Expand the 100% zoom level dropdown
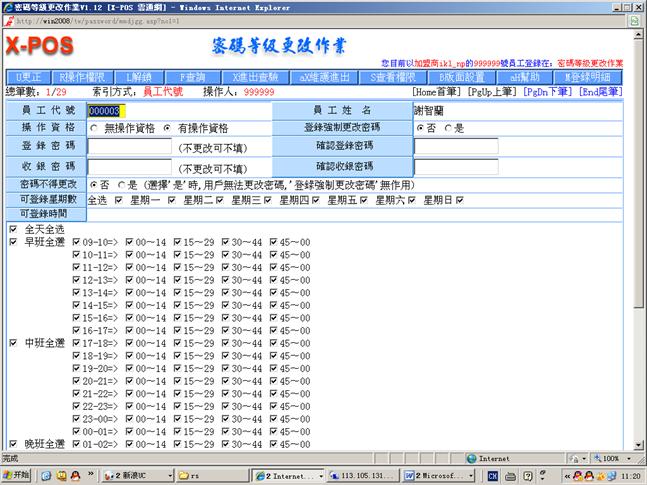 pyautogui.click(x=610, y=458)
